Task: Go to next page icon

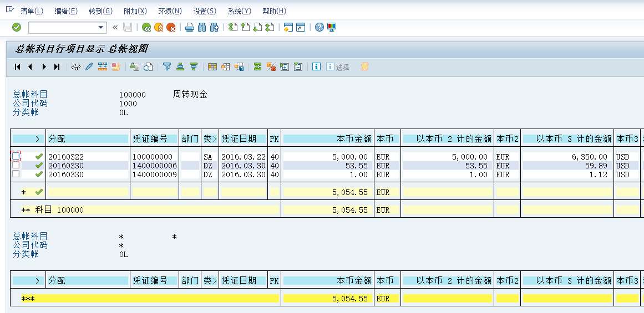Action: 257,28
